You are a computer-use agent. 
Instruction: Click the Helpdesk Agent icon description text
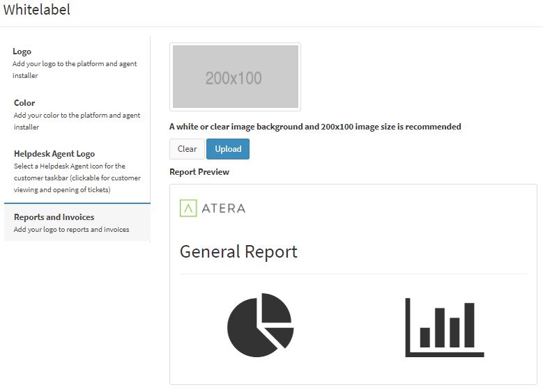point(77,178)
